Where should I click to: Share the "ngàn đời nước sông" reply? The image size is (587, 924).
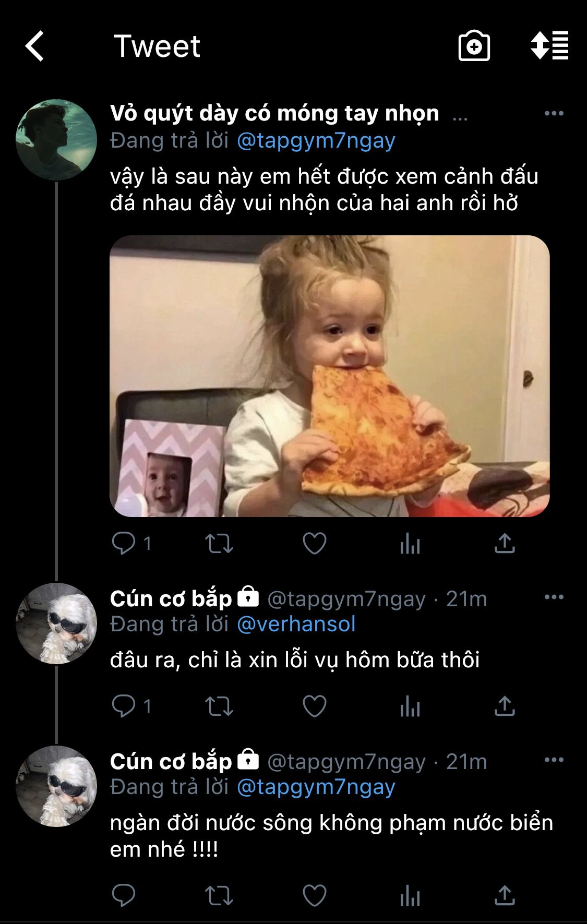pos(505,896)
